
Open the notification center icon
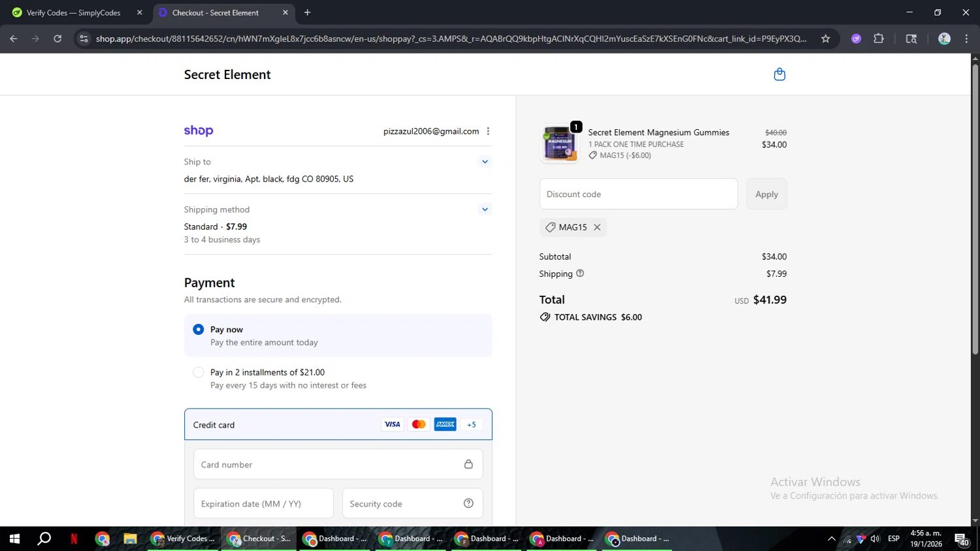point(962,539)
